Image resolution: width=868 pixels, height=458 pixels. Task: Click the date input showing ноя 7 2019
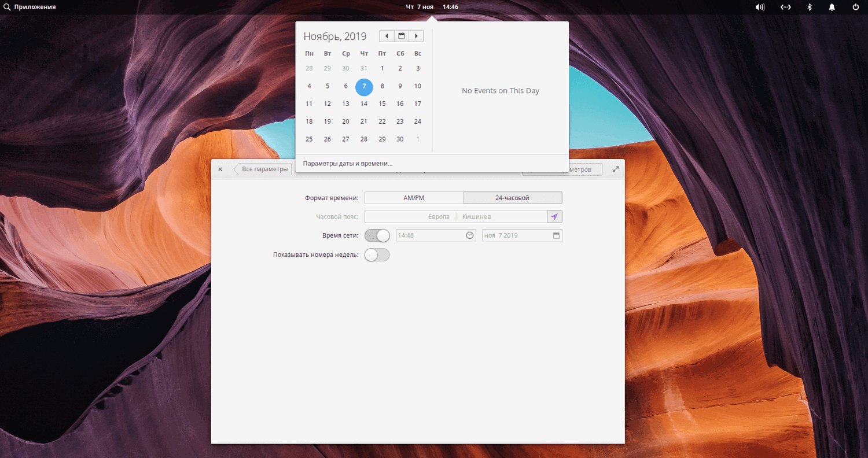tap(523, 235)
